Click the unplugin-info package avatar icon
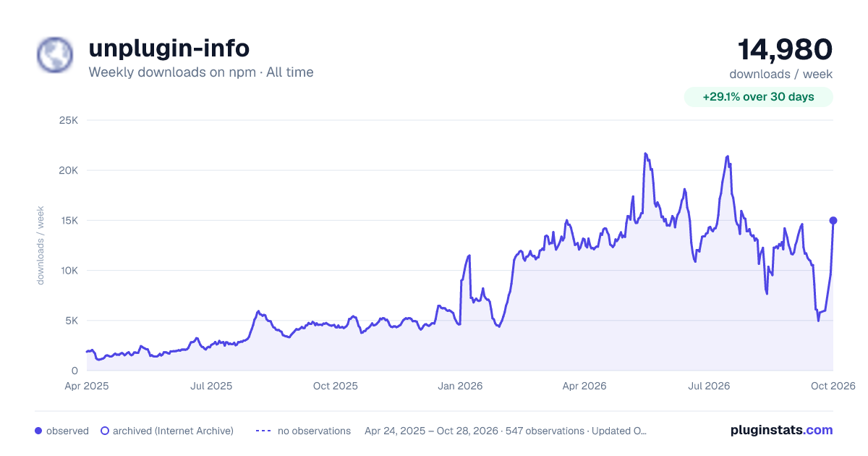 55,55
